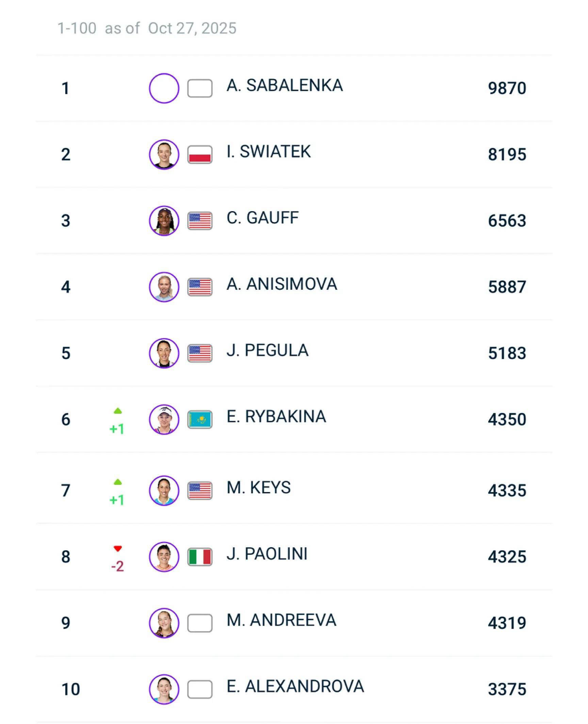588x724 pixels.
Task: Open E. ALEXANDROVA's player page
Action: (x=295, y=686)
